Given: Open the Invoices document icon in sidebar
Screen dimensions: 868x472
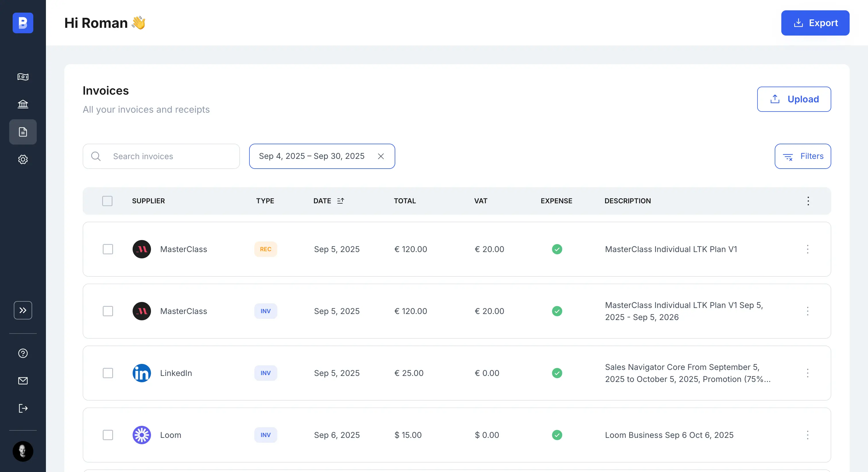Looking at the screenshot, I should (23, 132).
